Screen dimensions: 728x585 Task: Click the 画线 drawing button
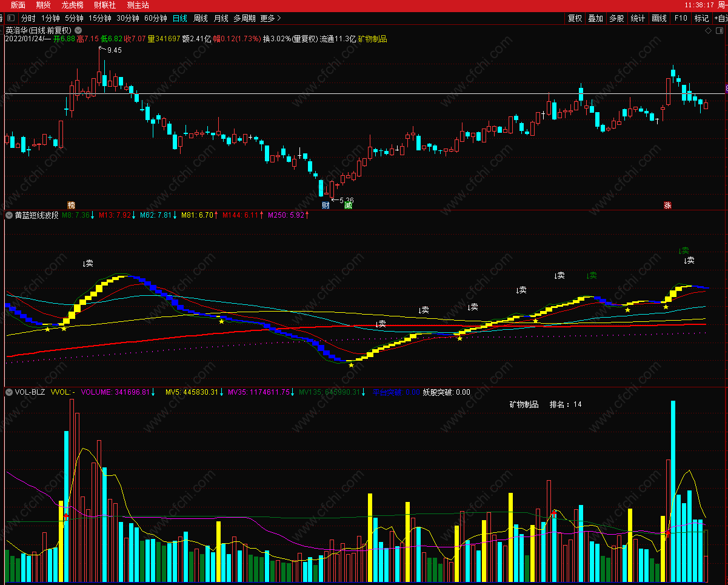point(659,18)
